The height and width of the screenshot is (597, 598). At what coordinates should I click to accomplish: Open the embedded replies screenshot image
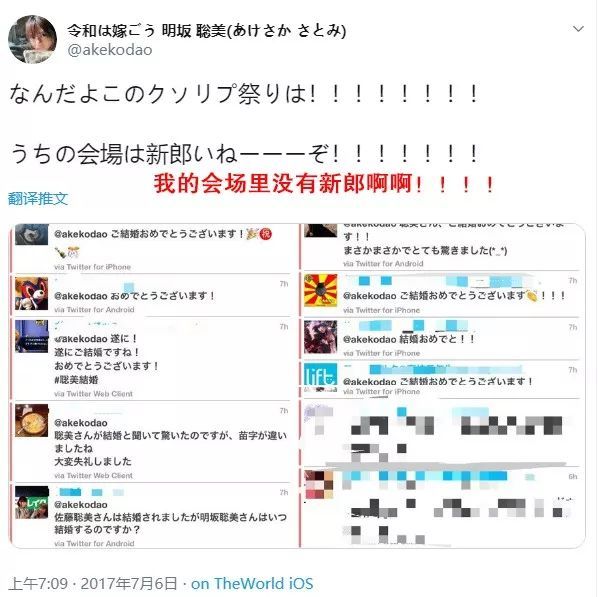point(297,386)
